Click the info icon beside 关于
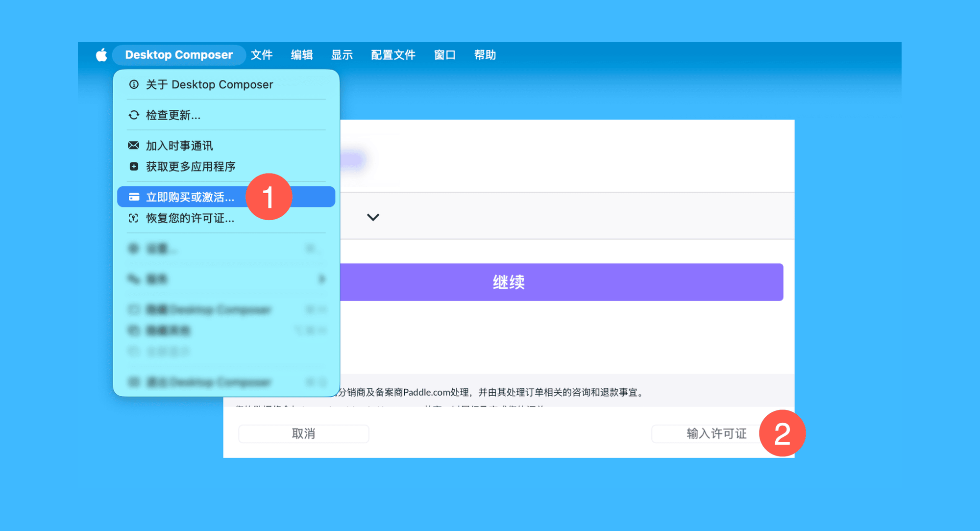The image size is (980, 531). coord(134,84)
